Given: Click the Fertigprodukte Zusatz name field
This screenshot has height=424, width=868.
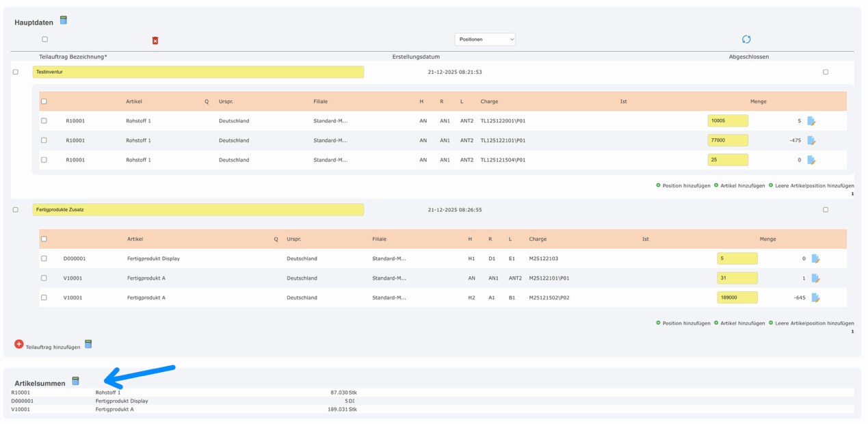Looking at the screenshot, I should tap(198, 210).
